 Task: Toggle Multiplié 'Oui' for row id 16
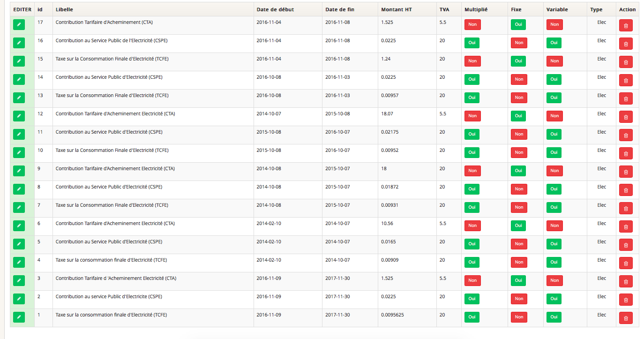tap(472, 43)
